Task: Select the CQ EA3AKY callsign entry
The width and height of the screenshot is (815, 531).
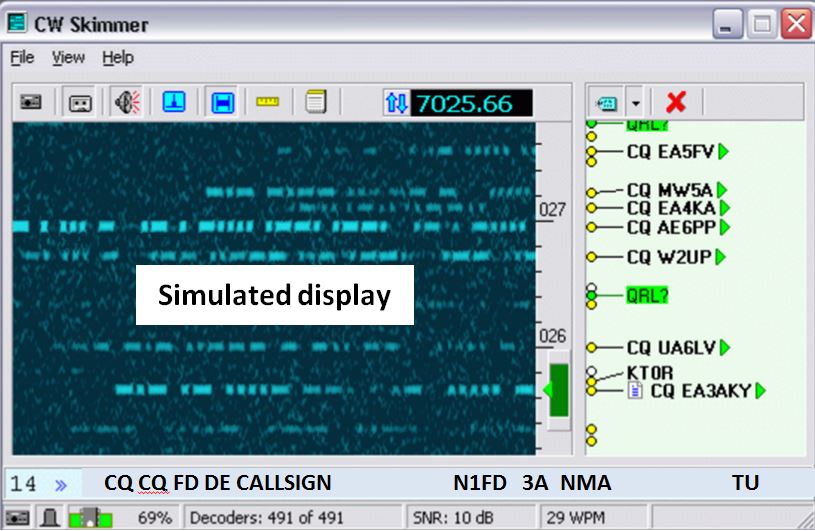Action: click(x=701, y=391)
